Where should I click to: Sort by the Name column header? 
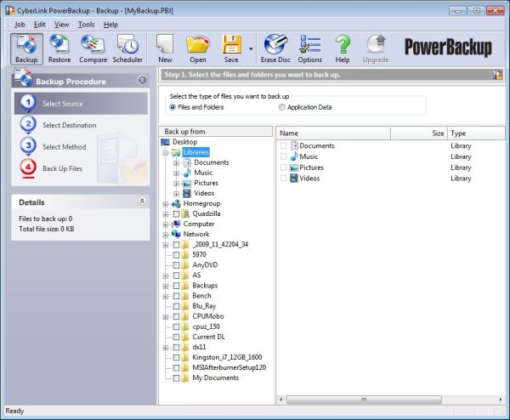(x=333, y=133)
